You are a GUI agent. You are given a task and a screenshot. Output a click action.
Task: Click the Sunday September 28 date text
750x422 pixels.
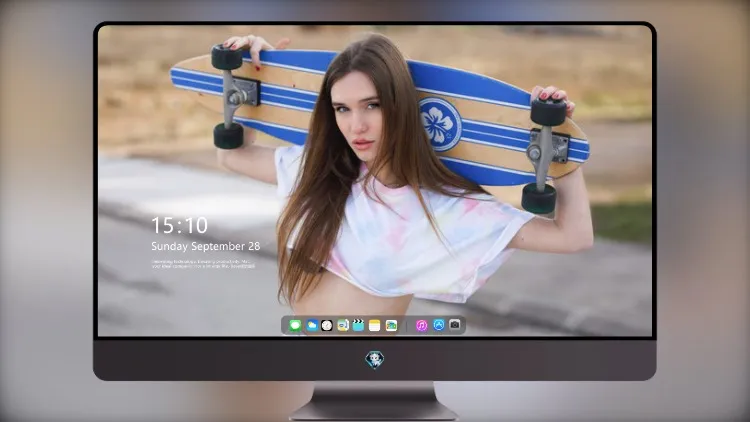206,246
